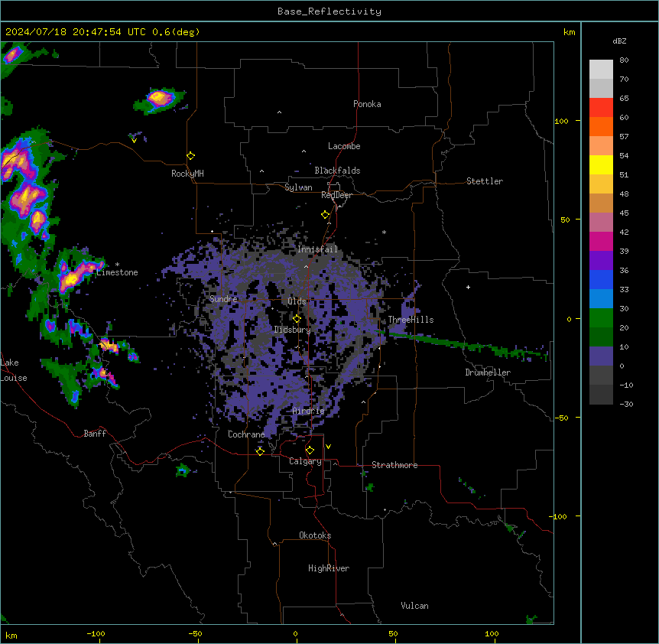The height and width of the screenshot is (644, 659).
Task: Click the Banff label
Action: click(95, 434)
